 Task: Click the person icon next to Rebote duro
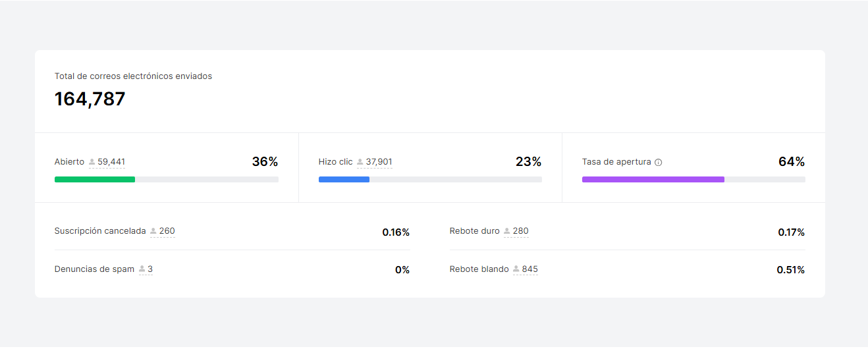[x=507, y=231]
